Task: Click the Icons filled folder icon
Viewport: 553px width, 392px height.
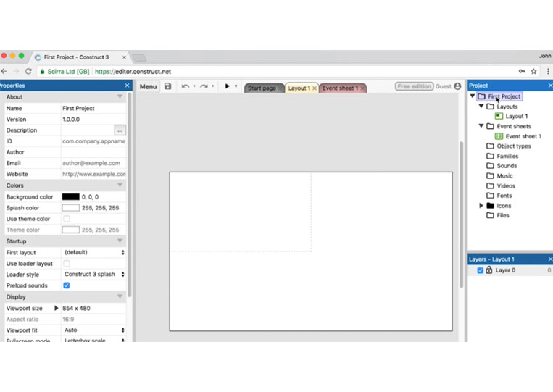Action: tap(490, 205)
